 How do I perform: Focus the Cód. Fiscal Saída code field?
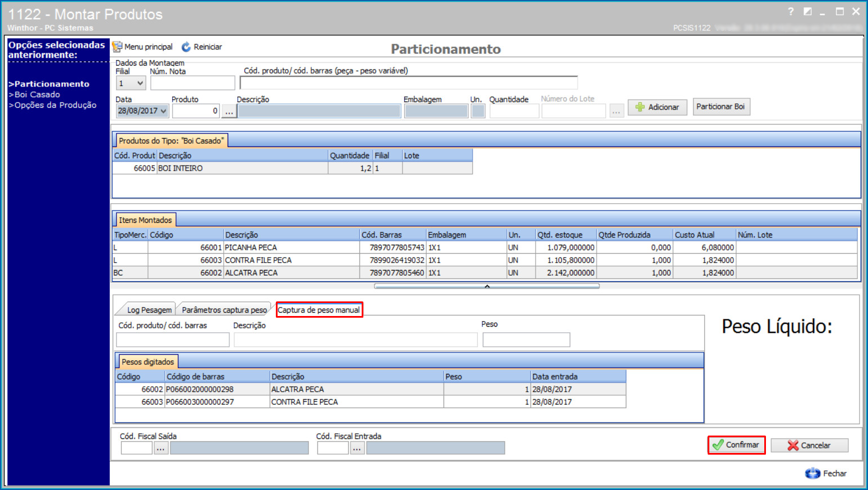(x=137, y=448)
